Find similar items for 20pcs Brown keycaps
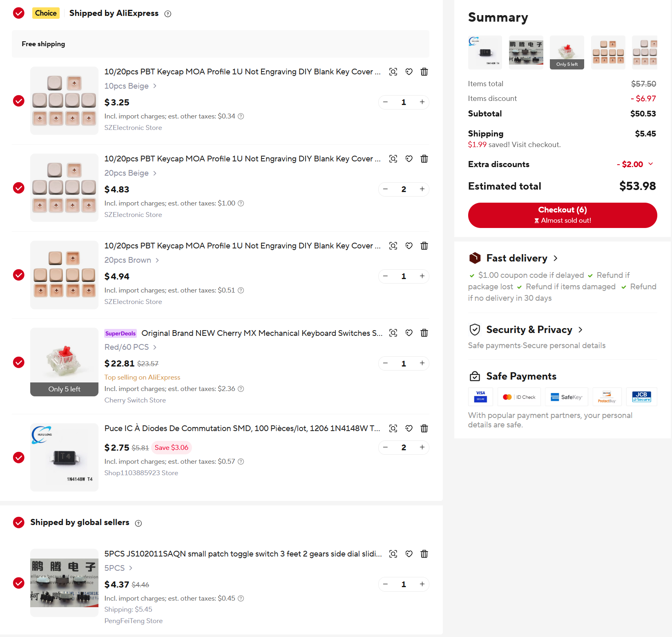672x637 pixels. pyautogui.click(x=393, y=246)
